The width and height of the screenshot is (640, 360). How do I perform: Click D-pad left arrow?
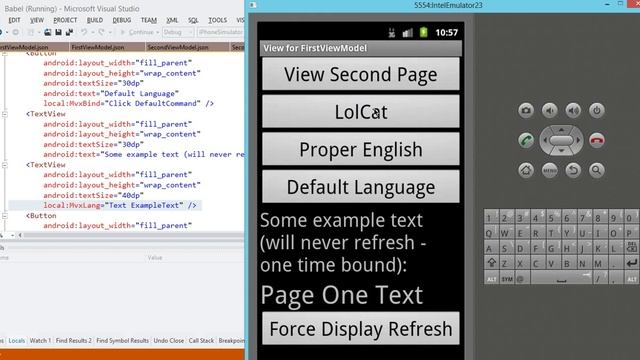[544, 140]
